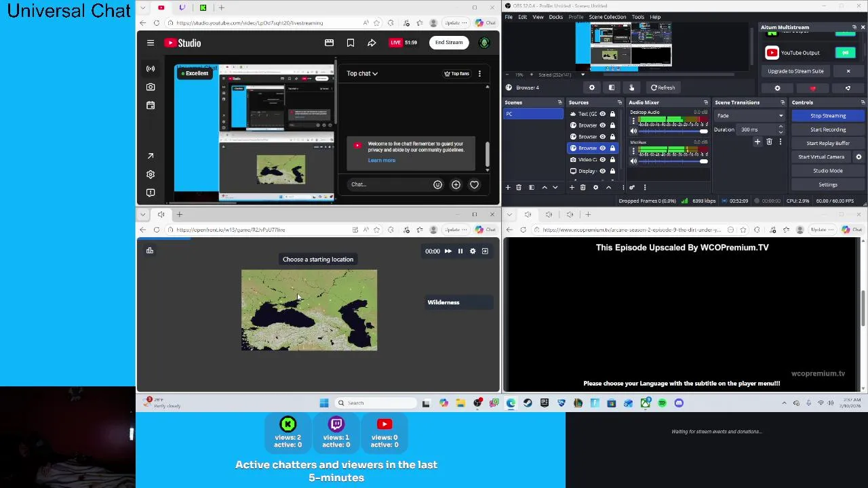Open the OBS File menu
This screenshot has height=488, width=868.
pyautogui.click(x=509, y=17)
